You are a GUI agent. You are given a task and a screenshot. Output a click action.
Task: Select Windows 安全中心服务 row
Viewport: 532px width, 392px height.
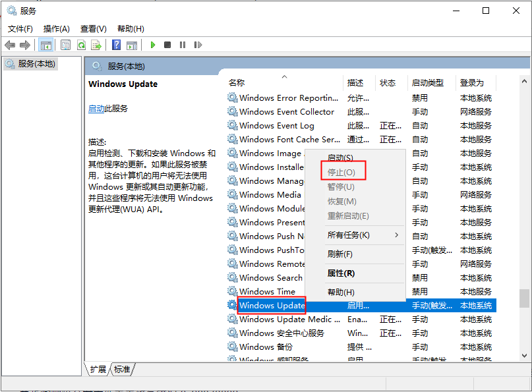(x=361, y=333)
